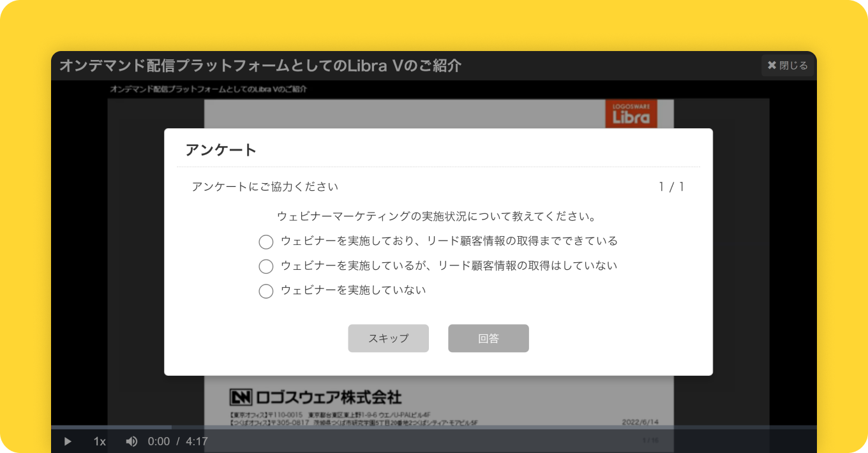Image resolution: width=868 pixels, height=453 pixels.
Task: Click the Libra logo on the slide
Action: 631,114
